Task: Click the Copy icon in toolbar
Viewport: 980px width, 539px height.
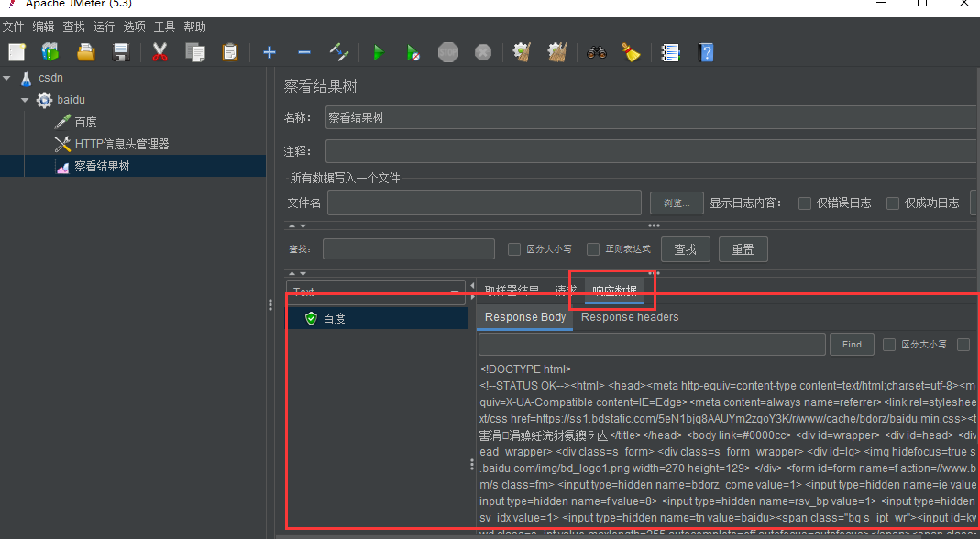Action: pyautogui.click(x=195, y=52)
